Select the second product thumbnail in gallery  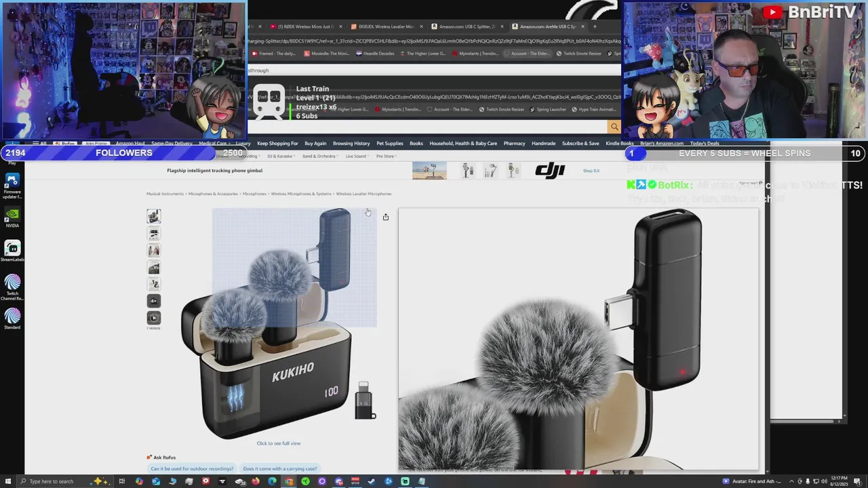154,233
